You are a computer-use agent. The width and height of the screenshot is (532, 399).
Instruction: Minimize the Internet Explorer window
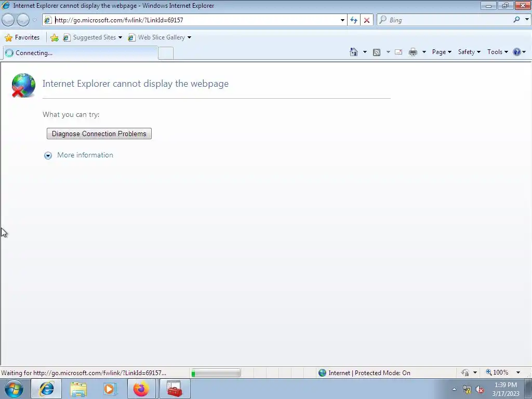pos(488,5)
